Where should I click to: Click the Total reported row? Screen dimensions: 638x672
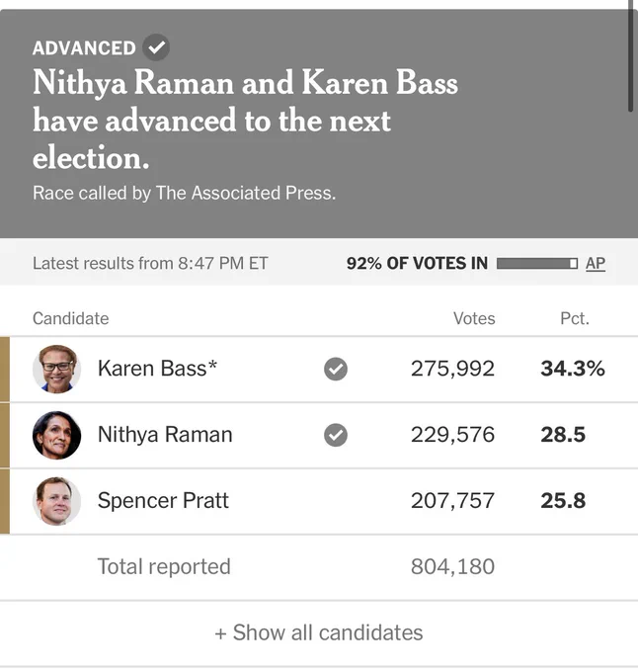point(319,567)
